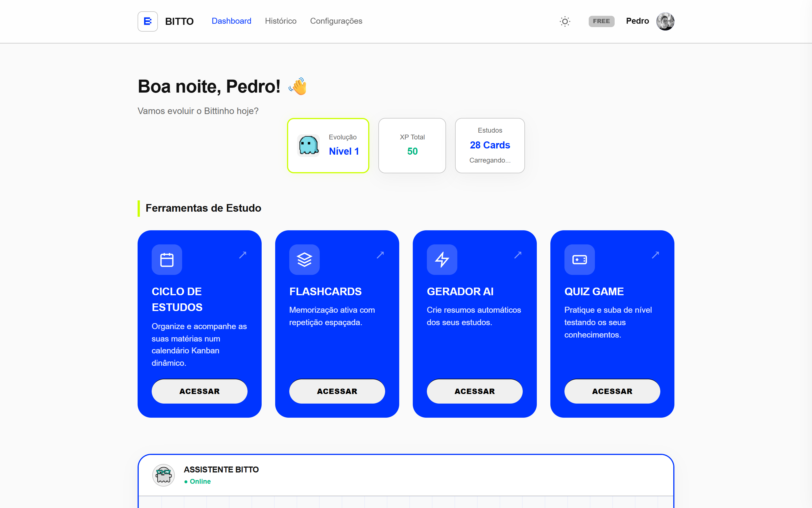Open Pedro's profile avatar
This screenshot has width=812, height=508.
665,21
